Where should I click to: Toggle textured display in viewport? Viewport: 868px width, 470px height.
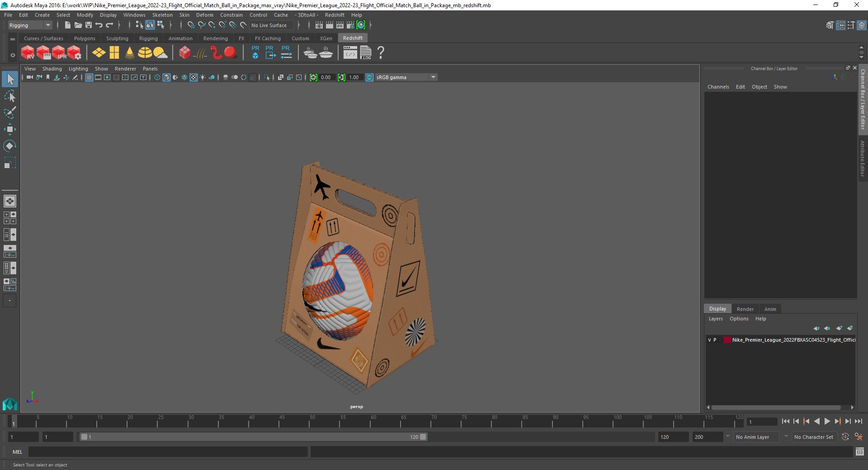tap(193, 77)
